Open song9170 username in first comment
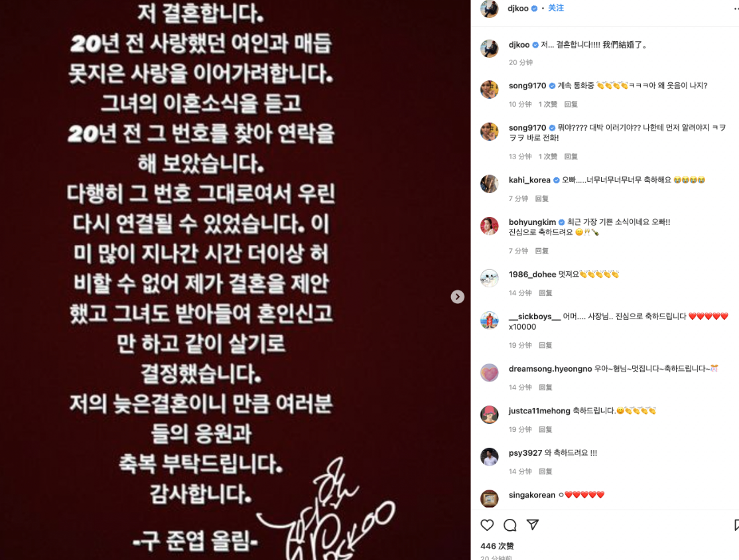This screenshot has height=560, width=739. pyautogui.click(x=527, y=86)
